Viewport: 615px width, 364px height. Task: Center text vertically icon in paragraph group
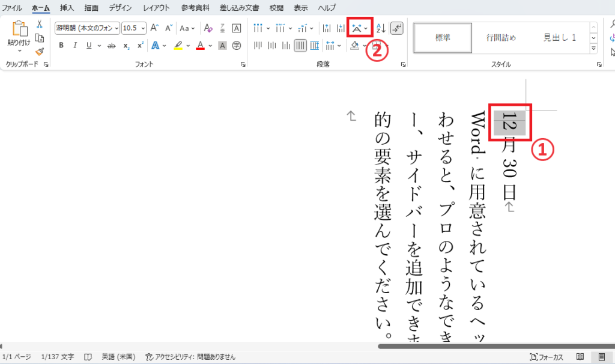(272, 46)
